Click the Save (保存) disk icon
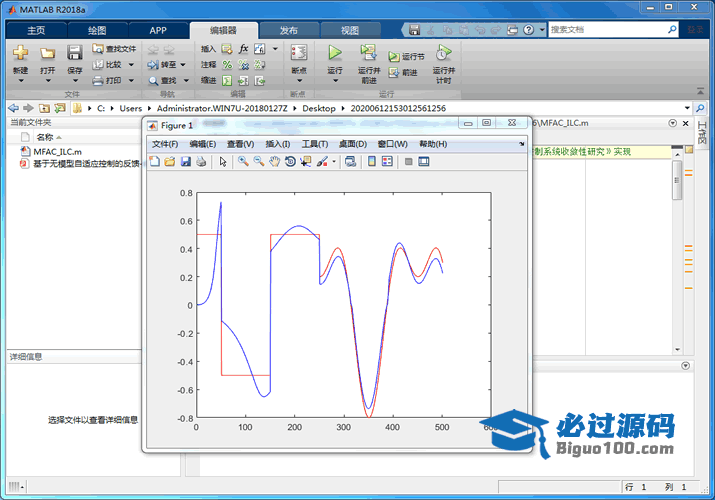715x500 pixels. coord(74,53)
